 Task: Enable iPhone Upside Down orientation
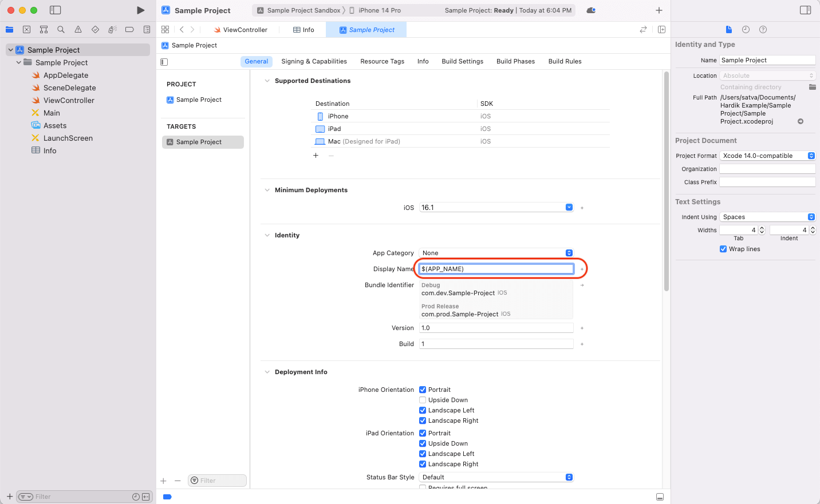coord(423,400)
